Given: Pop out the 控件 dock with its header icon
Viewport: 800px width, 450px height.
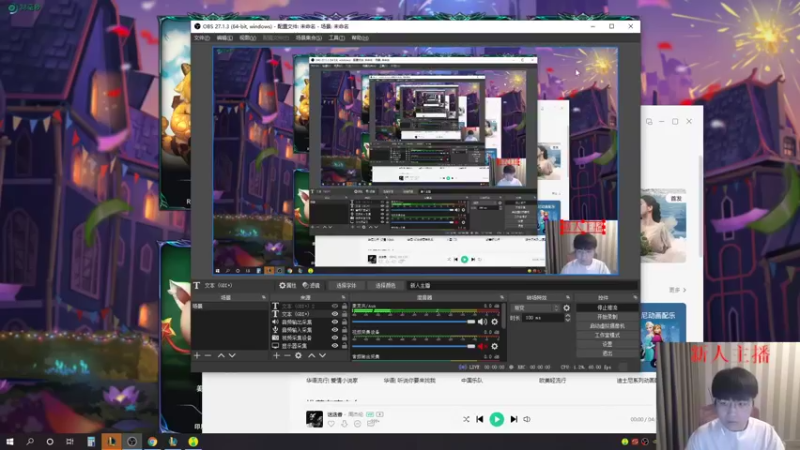Looking at the screenshot, I should [x=635, y=297].
